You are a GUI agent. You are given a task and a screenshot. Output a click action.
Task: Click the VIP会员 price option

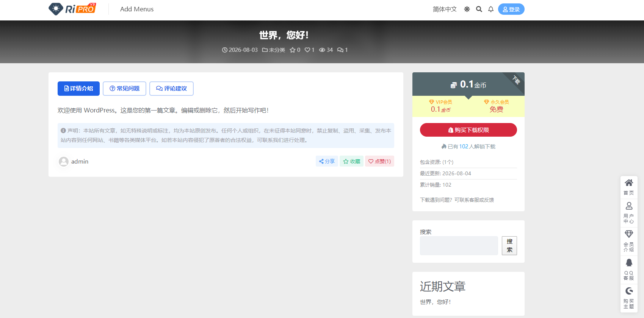click(x=440, y=106)
